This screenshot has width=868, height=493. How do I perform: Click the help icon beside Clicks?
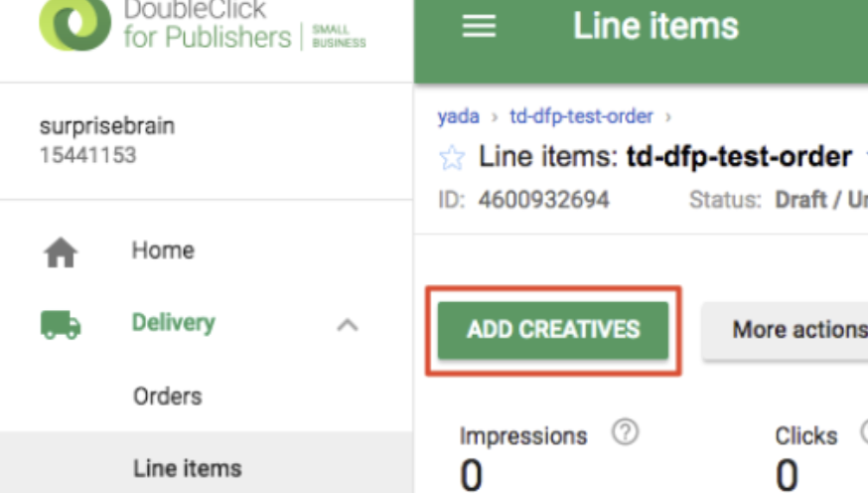click(x=862, y=433)
